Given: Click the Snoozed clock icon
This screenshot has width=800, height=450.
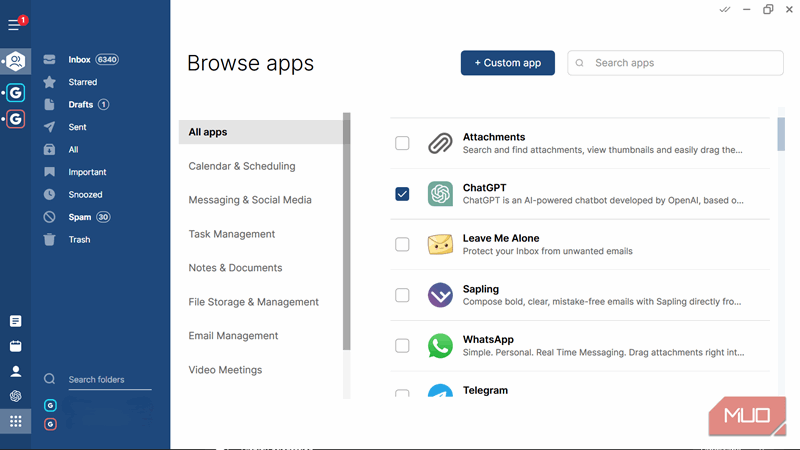Looking at the screenshot, I should (49, 194).
